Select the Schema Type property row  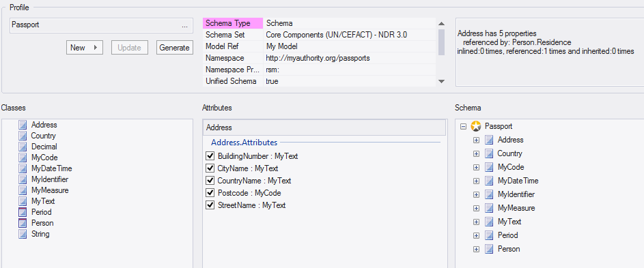(319, 23)
